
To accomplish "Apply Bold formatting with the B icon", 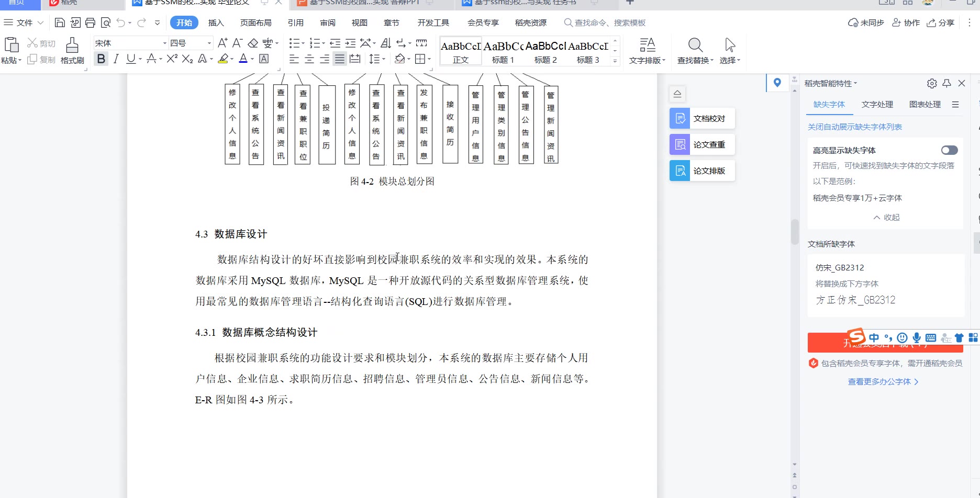I will point(101,59).
